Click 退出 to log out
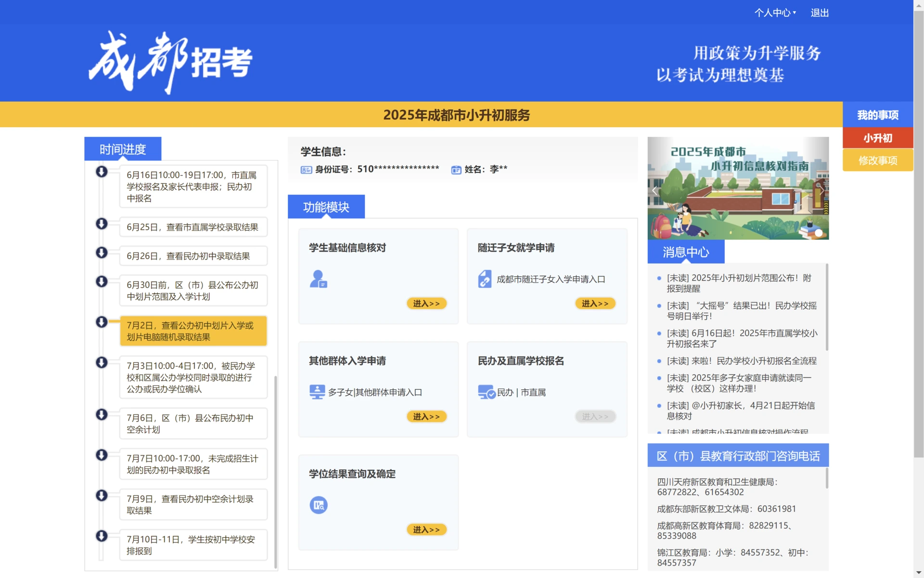This screenshot has height=578, width=924. [x=819, y=13]
